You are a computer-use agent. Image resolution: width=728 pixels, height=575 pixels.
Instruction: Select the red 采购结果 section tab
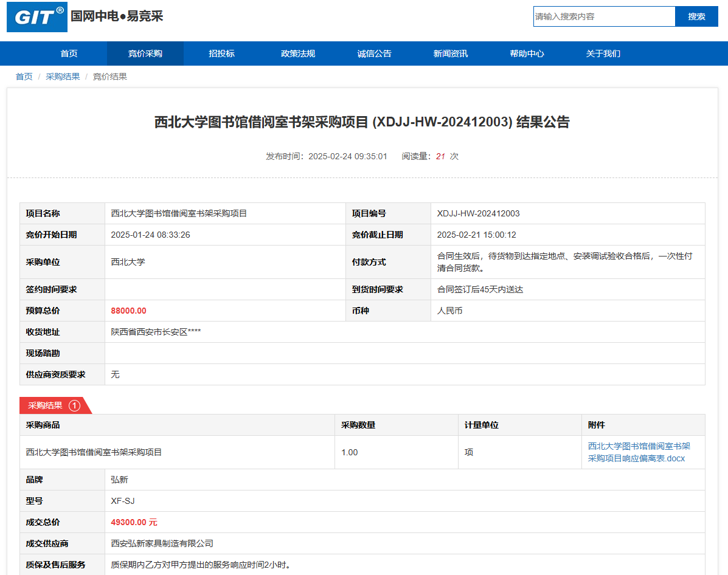46,405
